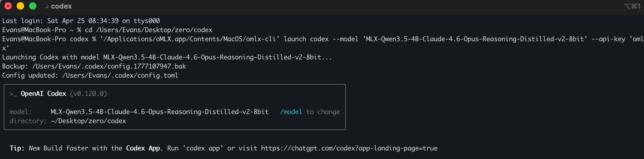The image size is (644, 159).
Task: Click the cd /Users/Evans/Desktop/zero/codex command
Action: (149, 30)
